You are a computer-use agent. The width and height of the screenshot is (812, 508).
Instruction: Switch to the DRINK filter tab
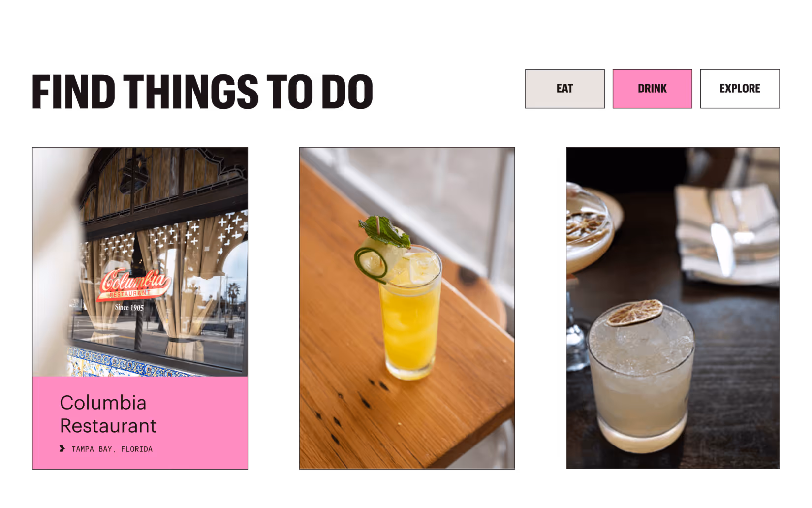pyautogui.click(x=652, y=89)
